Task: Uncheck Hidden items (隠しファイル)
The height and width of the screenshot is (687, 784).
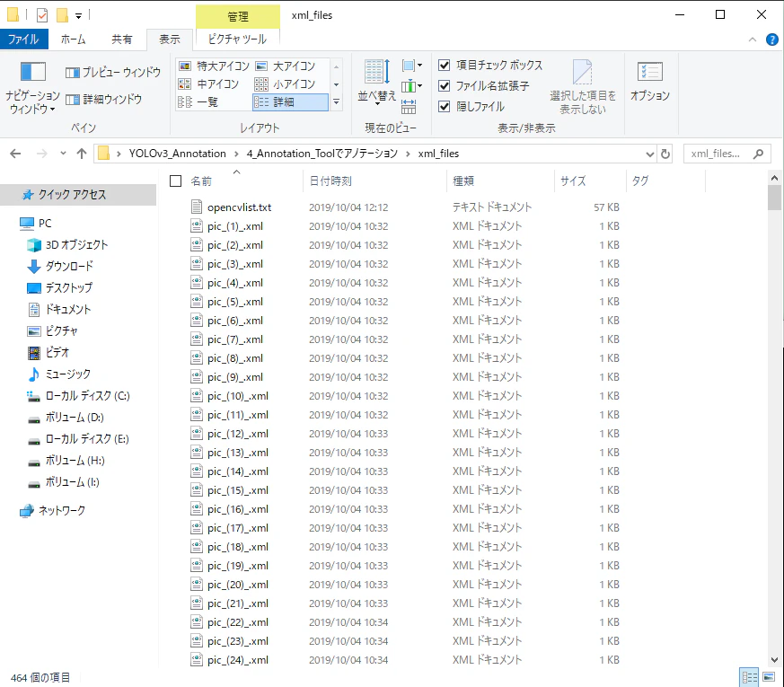Action: coord(444,107)
